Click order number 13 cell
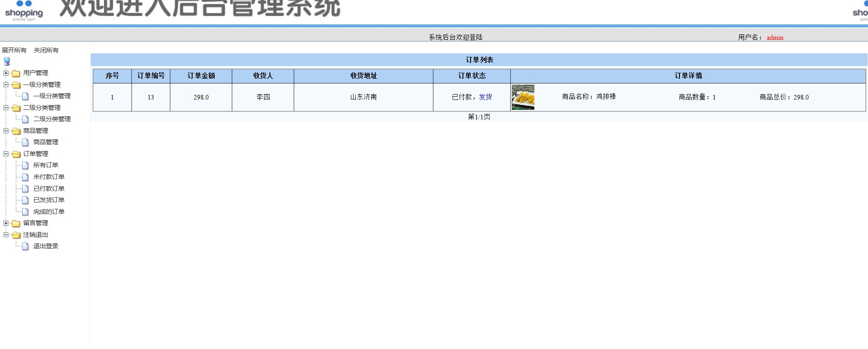The image size is (868, 349). 151,97
